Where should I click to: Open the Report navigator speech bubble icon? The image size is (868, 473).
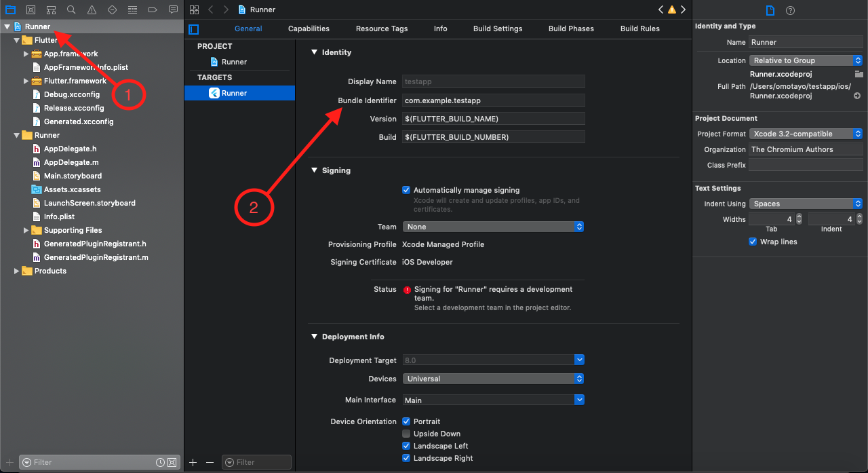click(x=174, y=10)
